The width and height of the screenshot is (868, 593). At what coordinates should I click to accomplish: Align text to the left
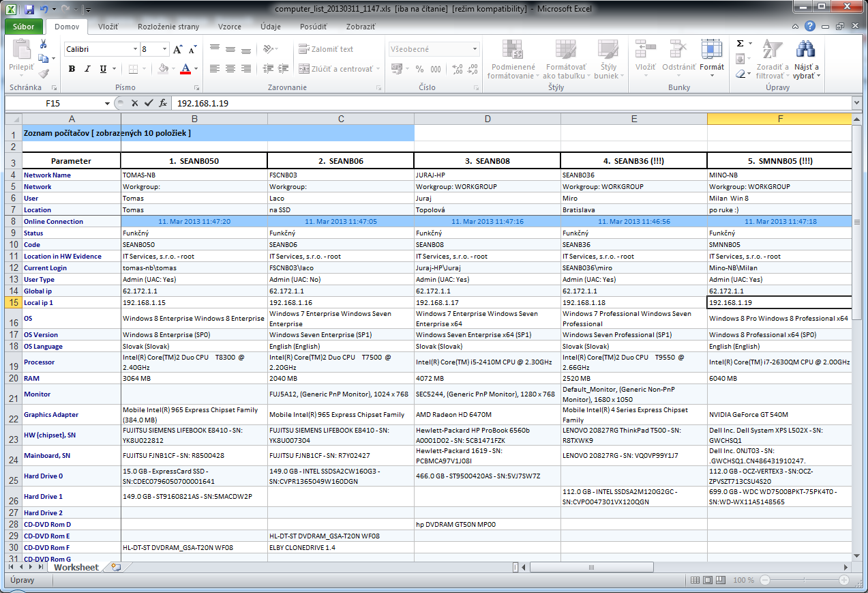[x=215, y=69]
